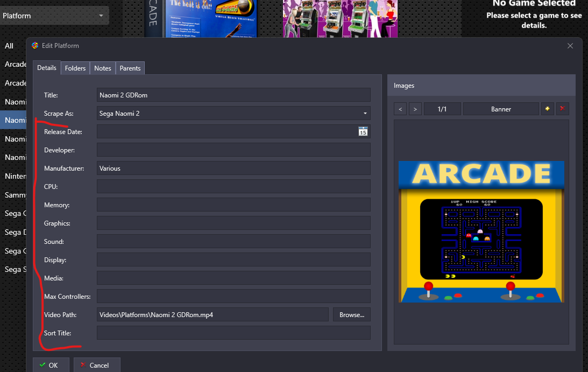Open the Banner image type selector

(x=500, y=109)
